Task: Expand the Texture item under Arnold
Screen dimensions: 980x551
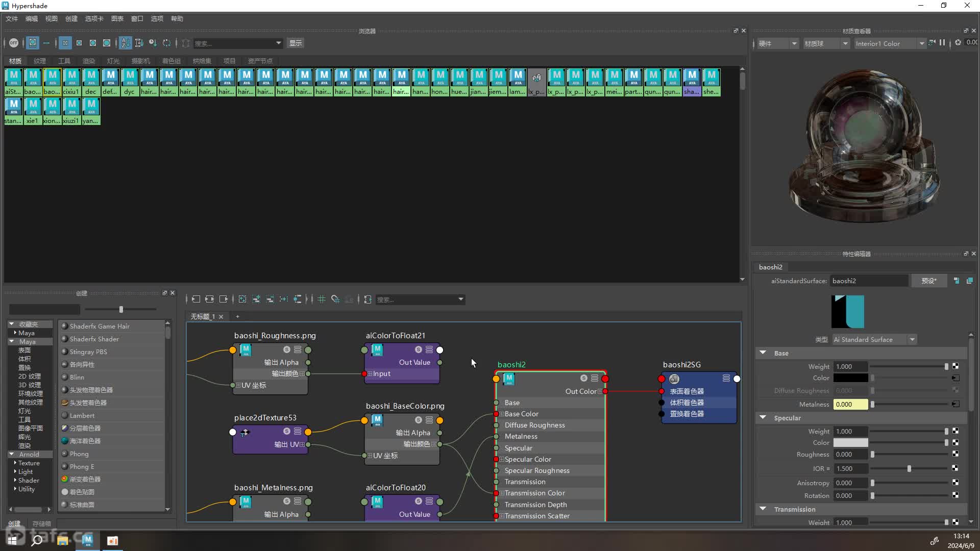Action: tap(15, 463)
